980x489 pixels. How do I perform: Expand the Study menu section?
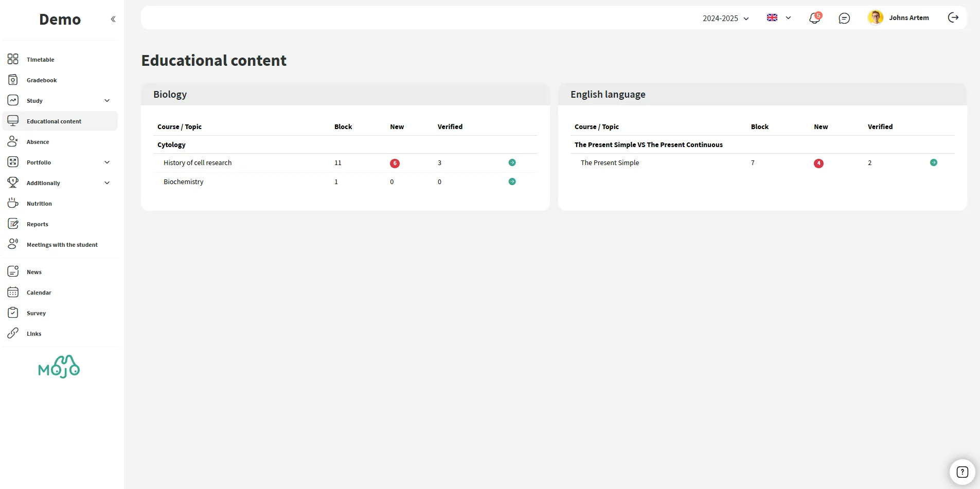[x=107, y=101]
